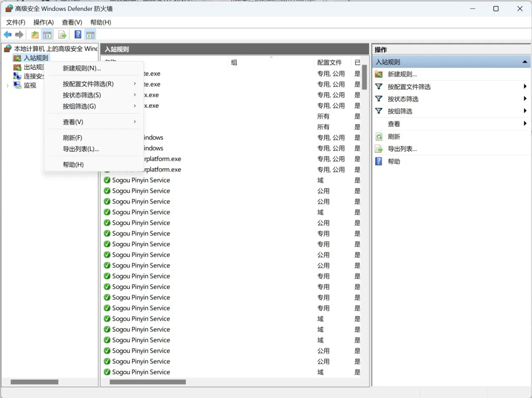Click the back arrow toolbar icon

(x=7, y=35)
